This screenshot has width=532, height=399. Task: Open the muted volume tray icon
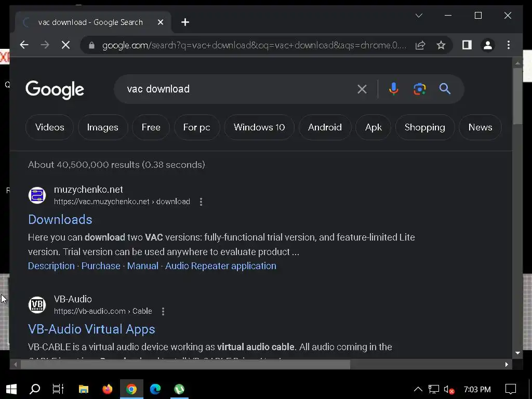click(449, 390)
